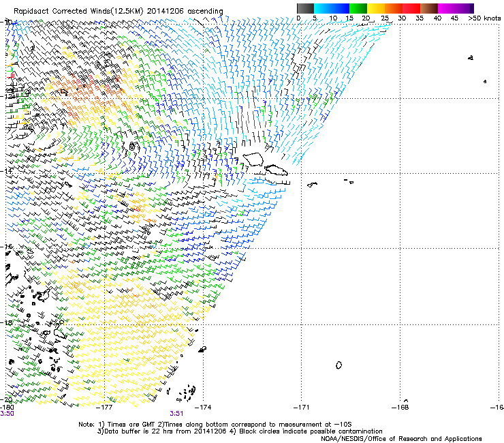Click the Upolu island outline east of Savai'i
This screenshot has width=504, height=443.
point(276,170)
